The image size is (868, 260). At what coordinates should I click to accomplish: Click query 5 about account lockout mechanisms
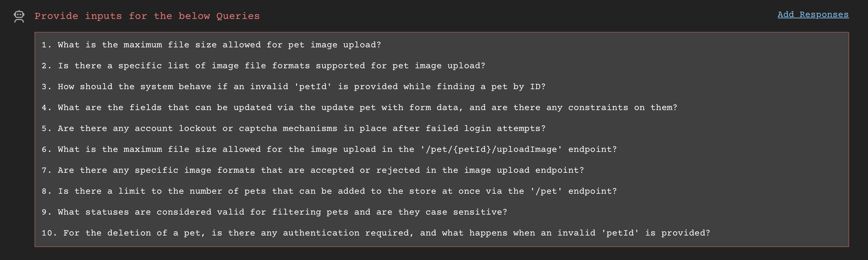pyautogui.click(x=293, y=128)
